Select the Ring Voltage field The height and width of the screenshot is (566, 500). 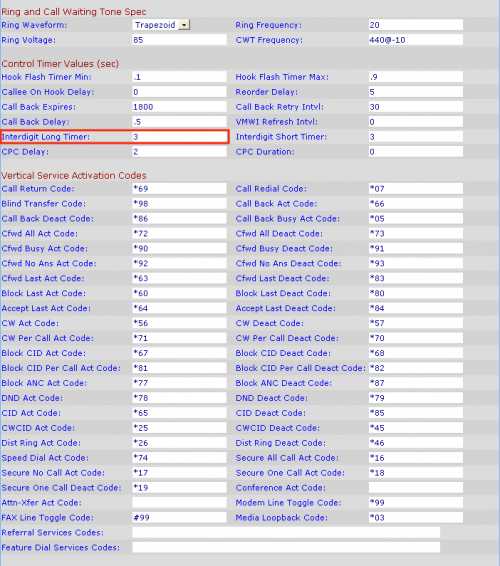[x=179, y=40]
